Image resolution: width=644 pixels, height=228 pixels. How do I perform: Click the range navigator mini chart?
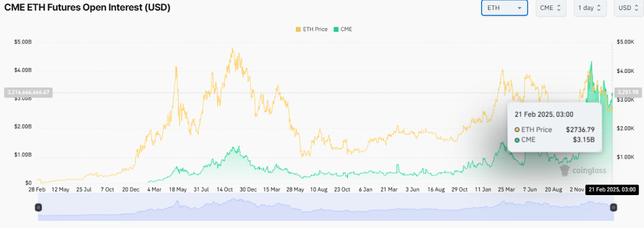tap(326, 207)
